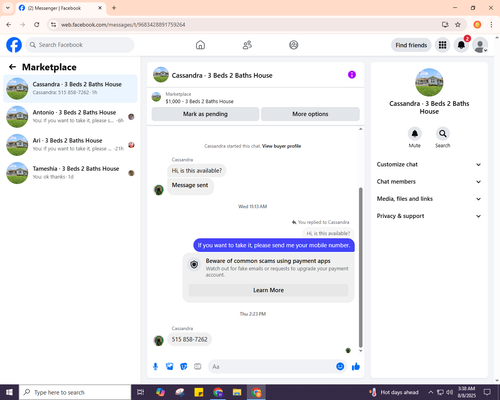The height and width of the screenshot is (400, 500).
Task: Open the tab search dropdown arrow
Action: pyautogui.click(x=8, y=8)
